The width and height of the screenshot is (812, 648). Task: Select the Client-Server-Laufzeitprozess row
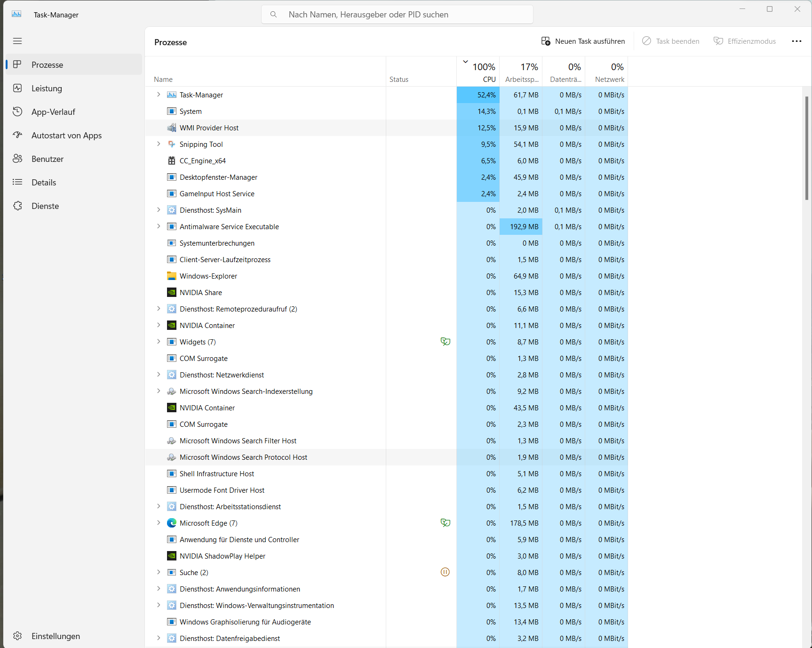[x=386, y=259]
